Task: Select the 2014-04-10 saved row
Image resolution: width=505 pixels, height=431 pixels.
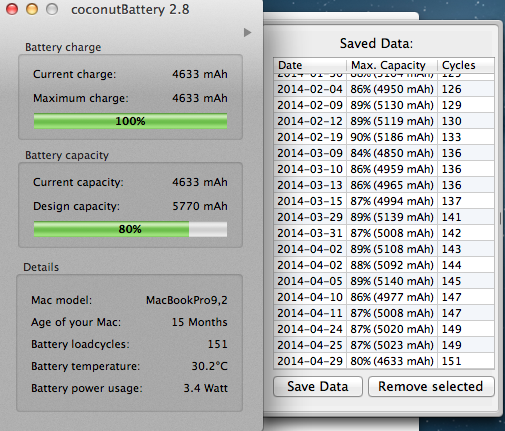Action: pyautogui.click(x=384, y=297)
